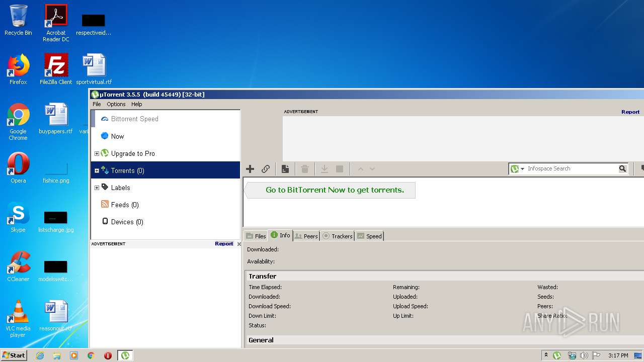Click the uTorrent system tray icon
The image size is (644, 362).
coord(557,355)
